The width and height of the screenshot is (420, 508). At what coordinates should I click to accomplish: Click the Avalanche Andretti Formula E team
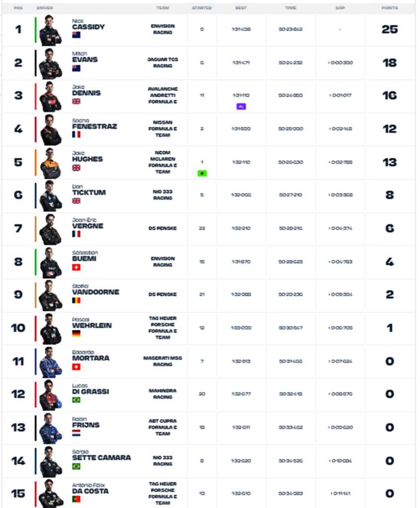pyautogui.click(x=163, y=95)
